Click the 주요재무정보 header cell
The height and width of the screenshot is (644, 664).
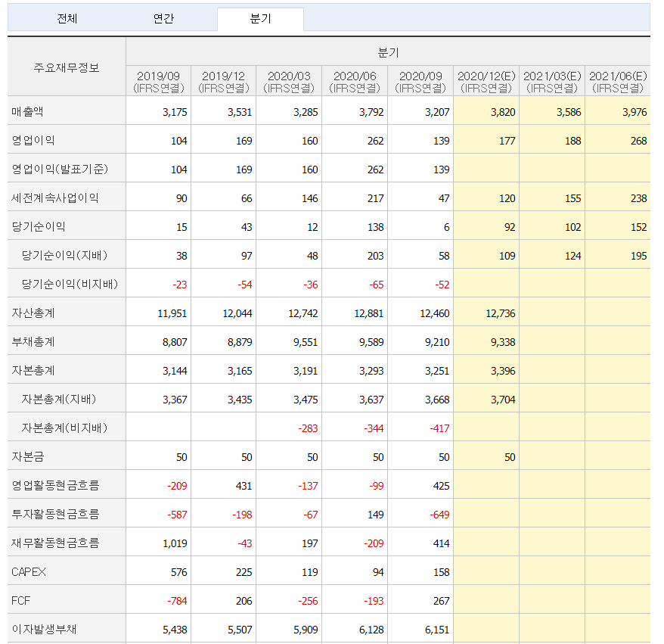tap(67, 67)
